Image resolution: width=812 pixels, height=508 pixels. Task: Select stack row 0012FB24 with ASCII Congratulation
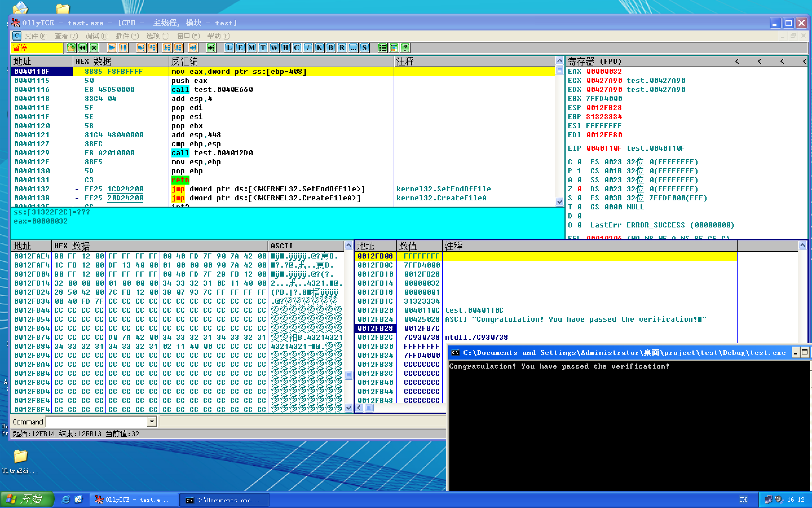click(x=546, y=319)
